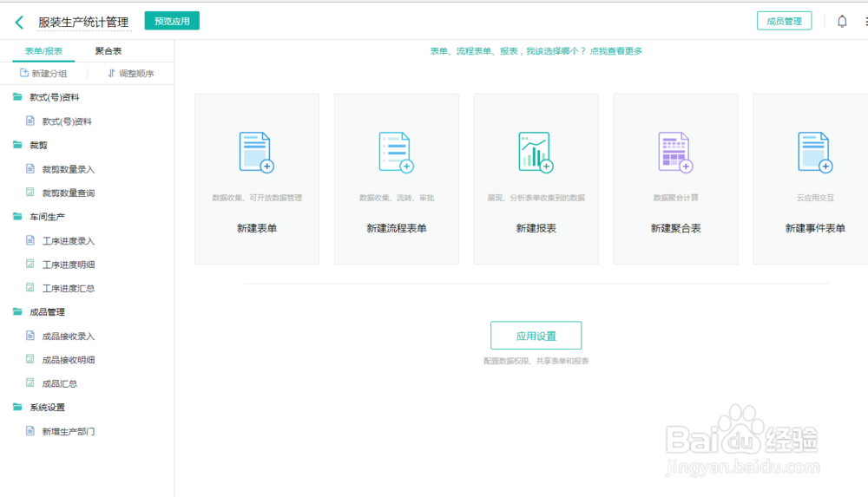Click the 新建分组 add-group icon

tap(23, 73)
